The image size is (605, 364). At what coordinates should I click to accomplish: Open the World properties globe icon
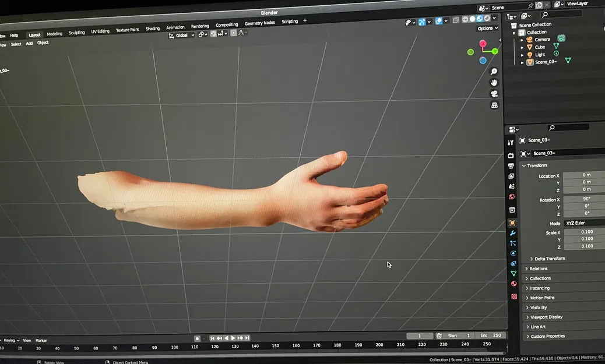click(512, 197)
